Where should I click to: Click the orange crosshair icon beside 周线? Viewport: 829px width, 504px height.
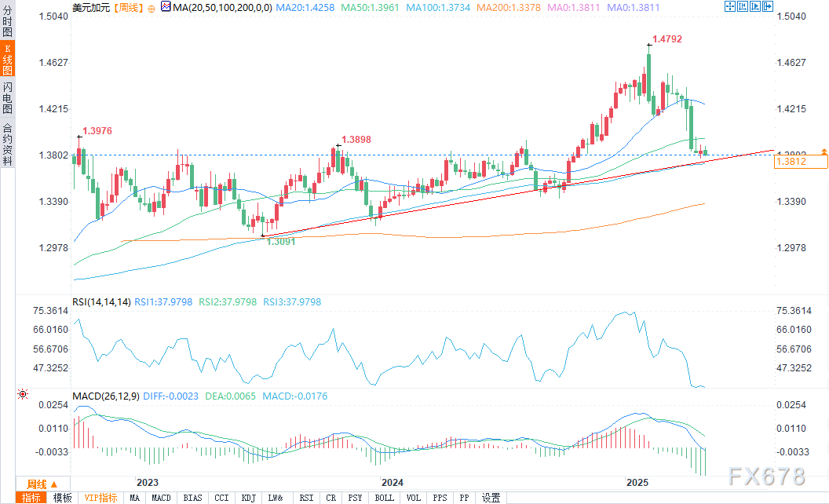click(x=152, y=7)
